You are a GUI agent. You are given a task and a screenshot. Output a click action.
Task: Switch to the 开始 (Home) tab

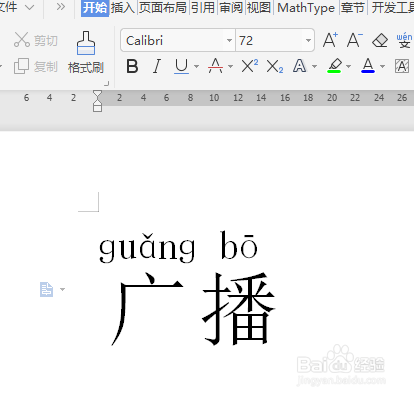pyautogui.click(x=95, y=8)
